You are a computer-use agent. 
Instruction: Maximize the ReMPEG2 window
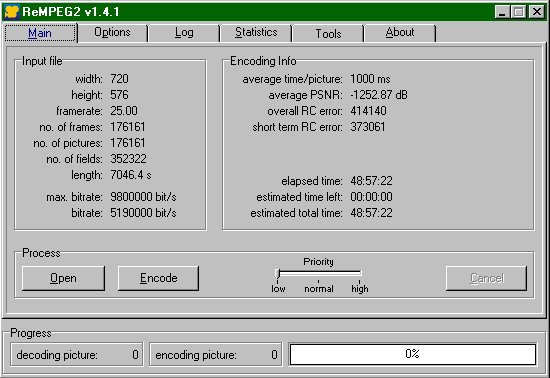coord(518,12)
